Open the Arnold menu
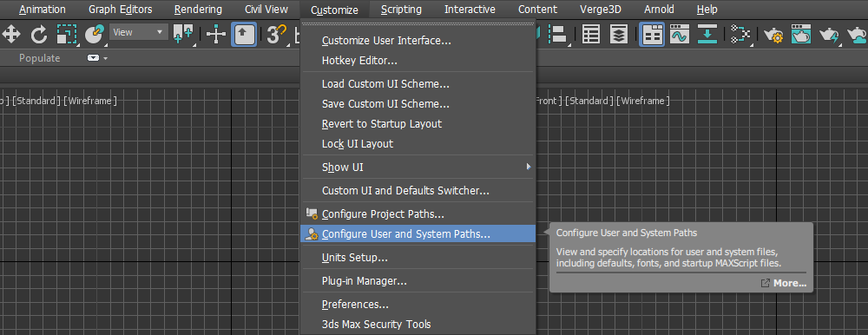This screenshot has height=335, width=868. tap(660, 10)
